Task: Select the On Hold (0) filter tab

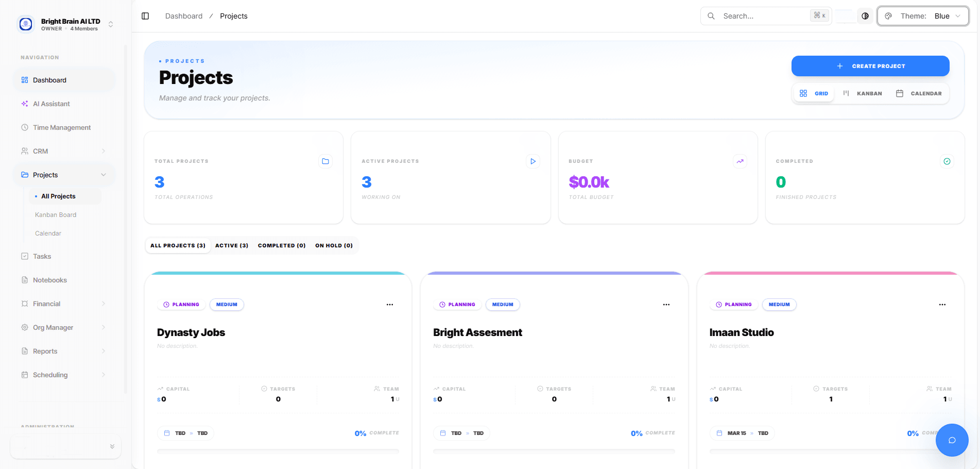Action: coord(334,245)
